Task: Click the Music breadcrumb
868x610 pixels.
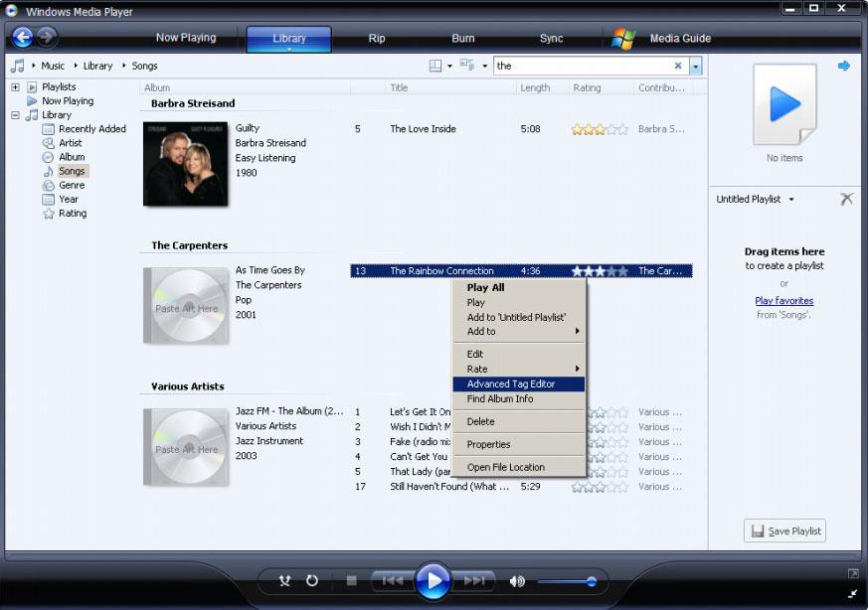Action: [x=53, y=66]
